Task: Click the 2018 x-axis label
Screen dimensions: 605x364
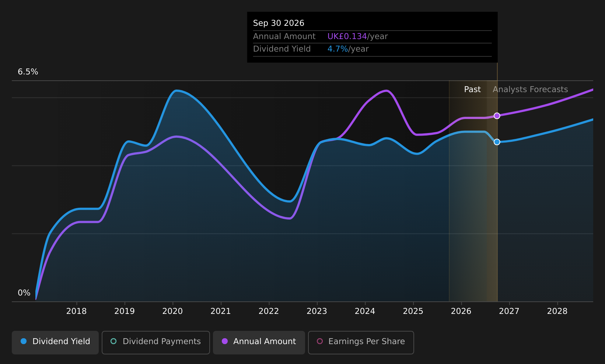Action: (x=76, y=311)
